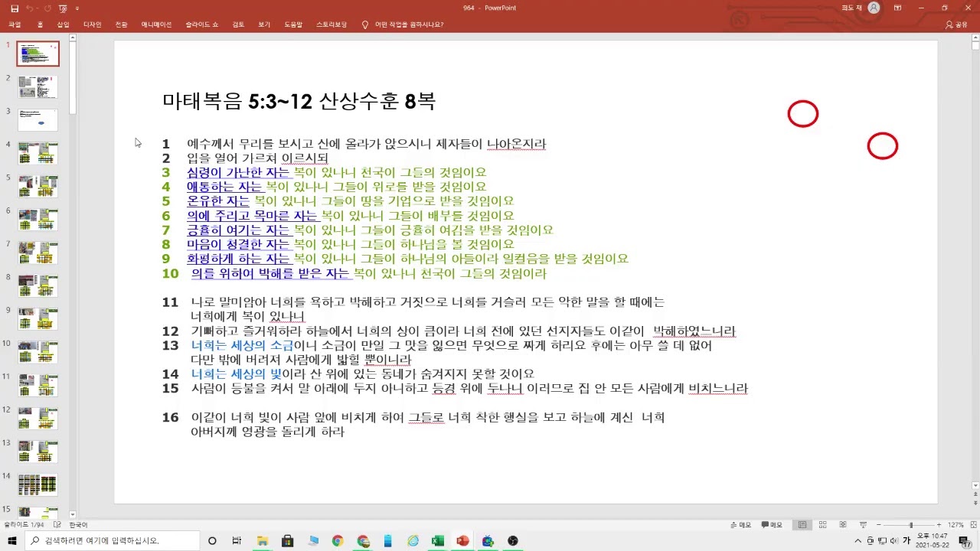Image resolution: width=980 pixels, height=551 pixels.
Task: Select slide 5 thumbnail
Action: tap(38, 186)
